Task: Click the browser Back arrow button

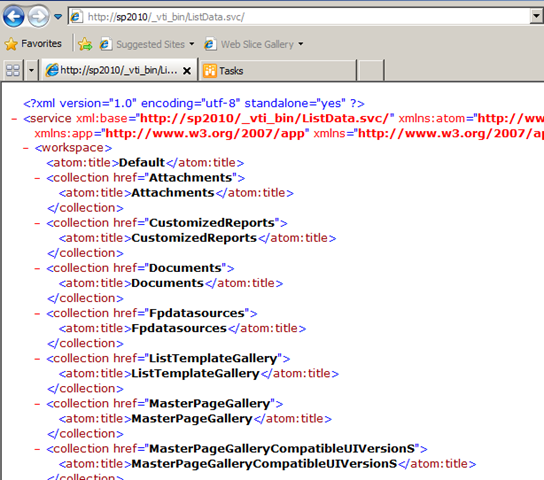Action: (13, 16)
